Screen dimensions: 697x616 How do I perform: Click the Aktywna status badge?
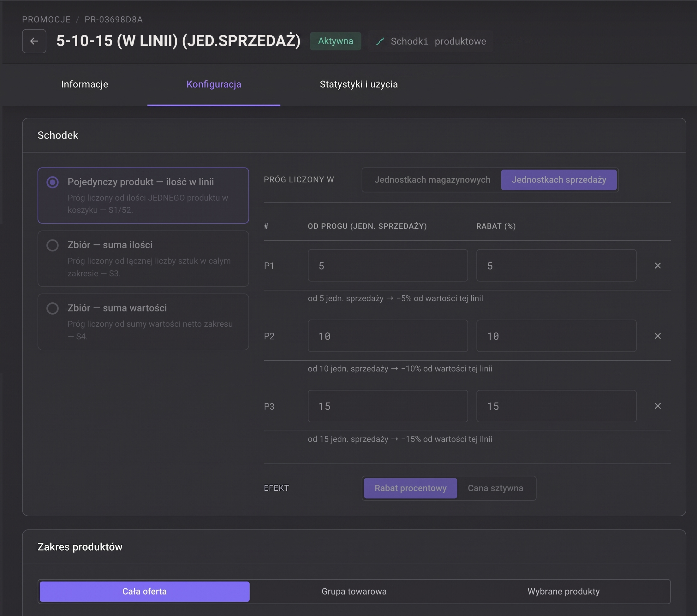[x=336, y=41]
